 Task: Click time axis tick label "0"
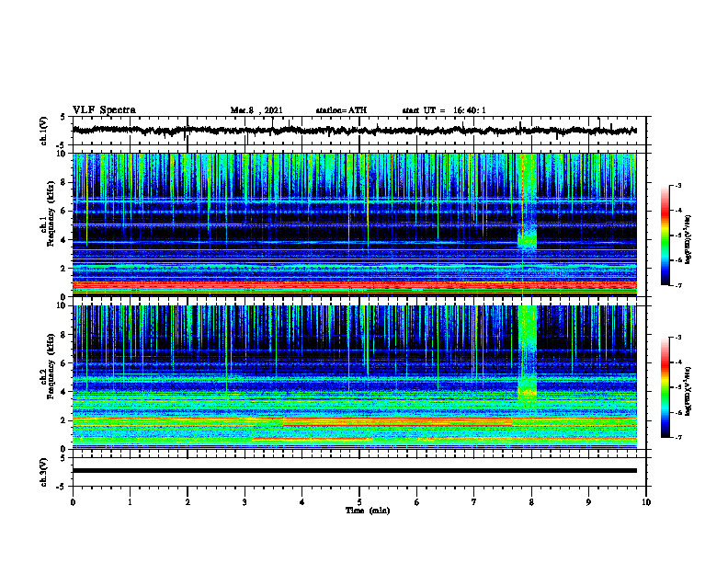point(73,502)
